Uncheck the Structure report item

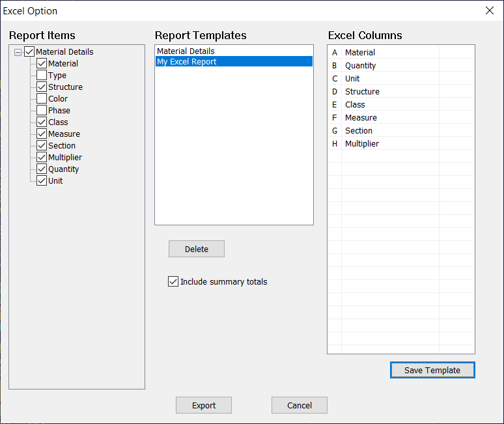pos(42,87)
